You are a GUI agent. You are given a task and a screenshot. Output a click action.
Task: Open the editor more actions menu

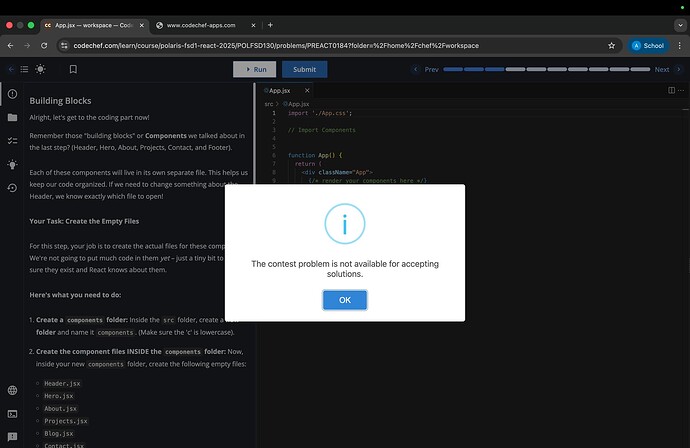(x=681, y=90)
